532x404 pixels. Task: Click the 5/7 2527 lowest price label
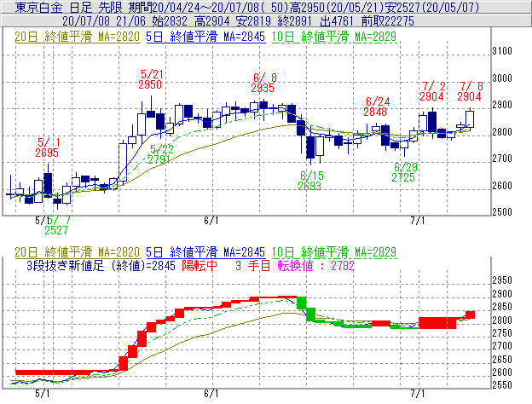tap(57, 225)
